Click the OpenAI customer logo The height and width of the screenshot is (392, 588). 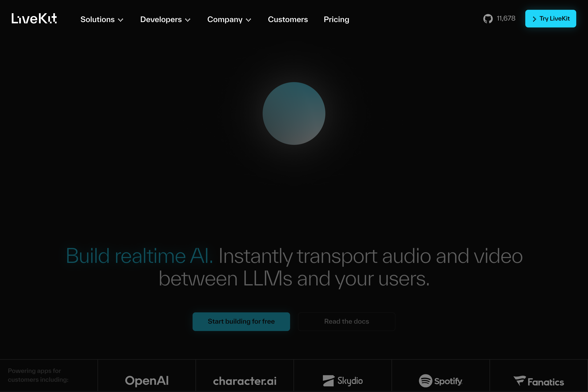coord(147,381)
